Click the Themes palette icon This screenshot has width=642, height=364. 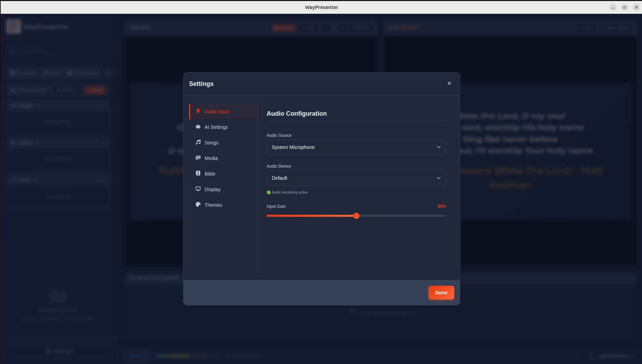click(x=198, y=205)
